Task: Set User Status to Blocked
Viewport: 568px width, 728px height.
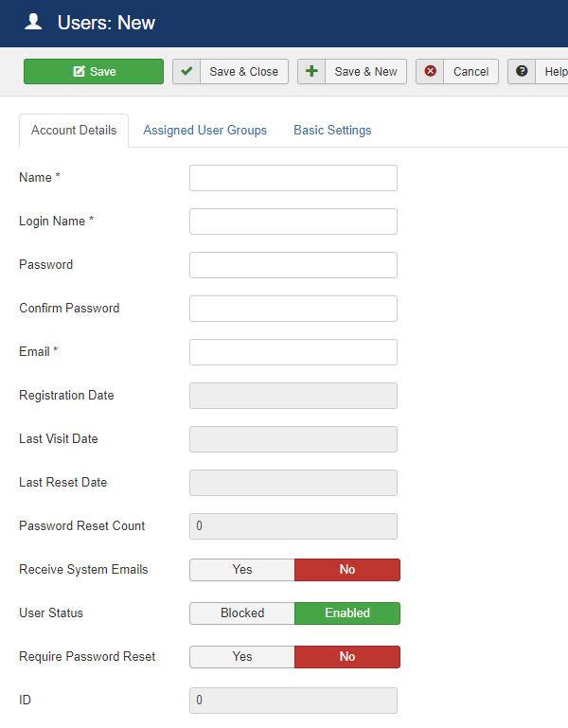Action: point(242,613)
